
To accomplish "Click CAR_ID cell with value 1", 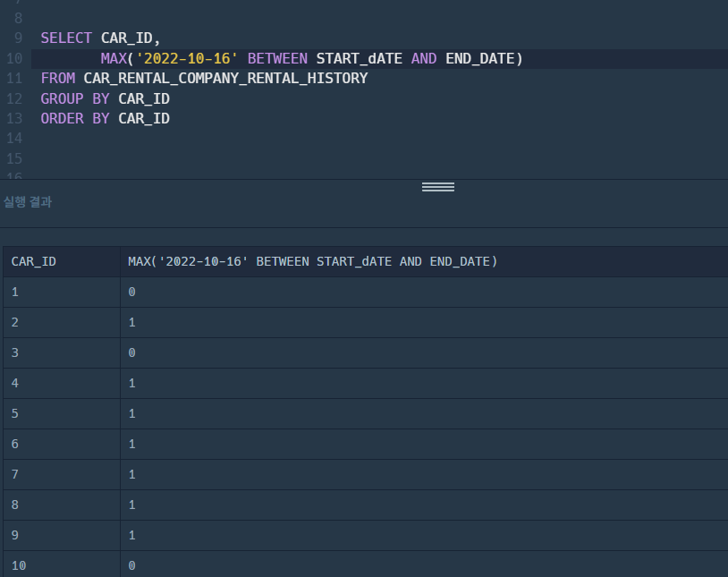I will click(62, 293).
